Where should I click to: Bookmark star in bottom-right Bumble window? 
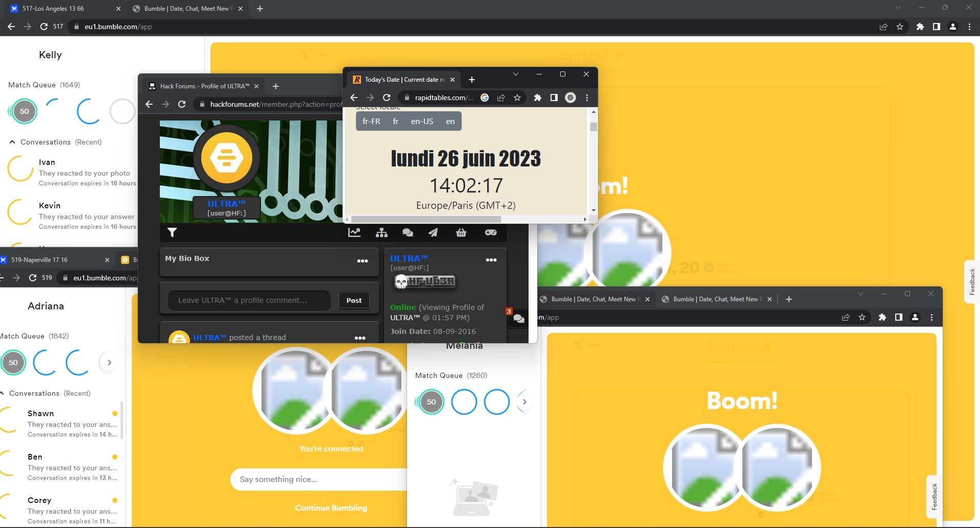pyautogui.click(x=862, y=318)
